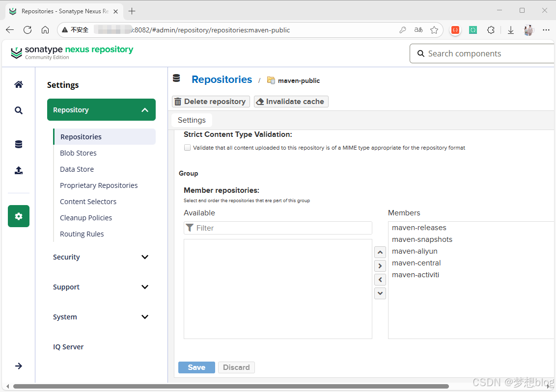Open browser profile avatar
556x392 pixels.
point(528,30)
